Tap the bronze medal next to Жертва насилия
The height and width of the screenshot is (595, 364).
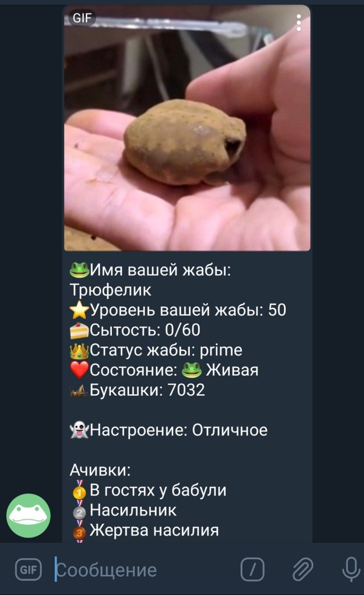[80, 530]
